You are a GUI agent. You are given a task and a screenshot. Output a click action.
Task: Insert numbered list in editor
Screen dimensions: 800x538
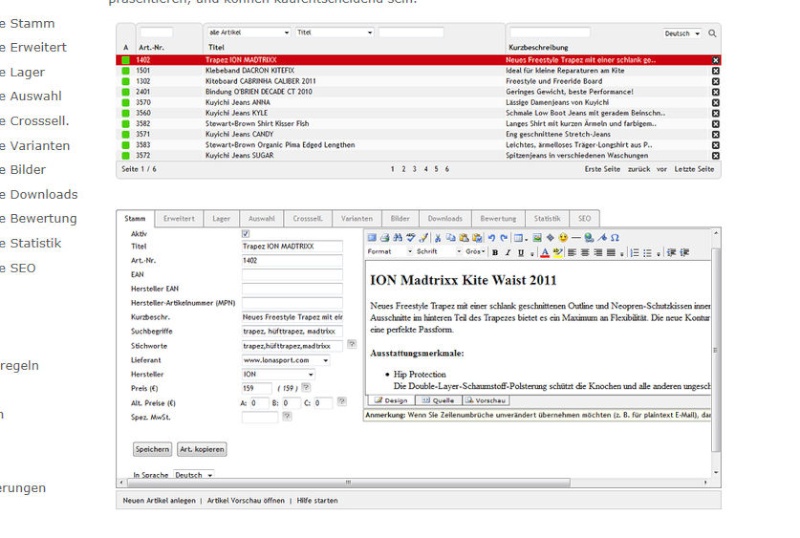coord(634,252)
